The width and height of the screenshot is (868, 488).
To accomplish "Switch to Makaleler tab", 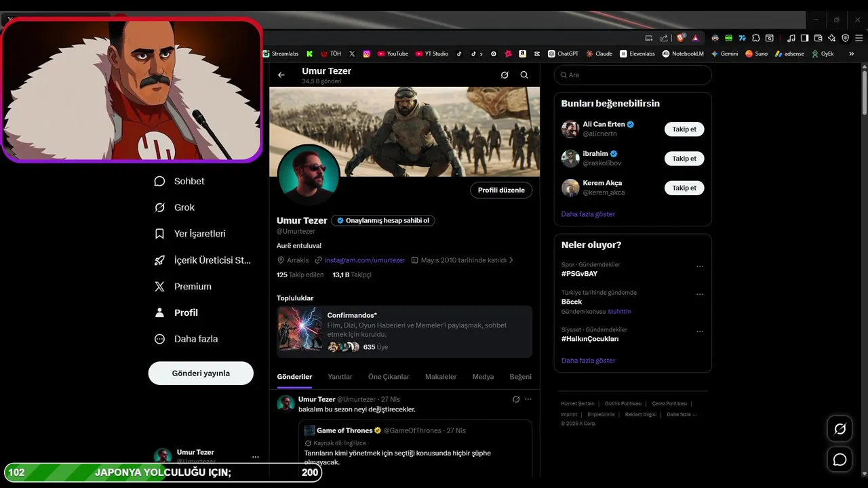I will [441, 377].
